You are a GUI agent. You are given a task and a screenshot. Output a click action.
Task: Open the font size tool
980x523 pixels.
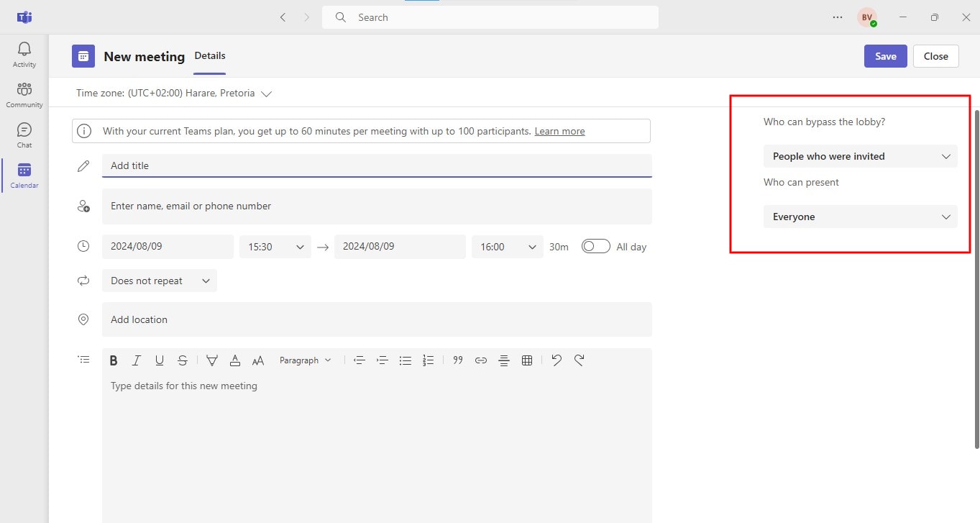(x=258, y=360)
